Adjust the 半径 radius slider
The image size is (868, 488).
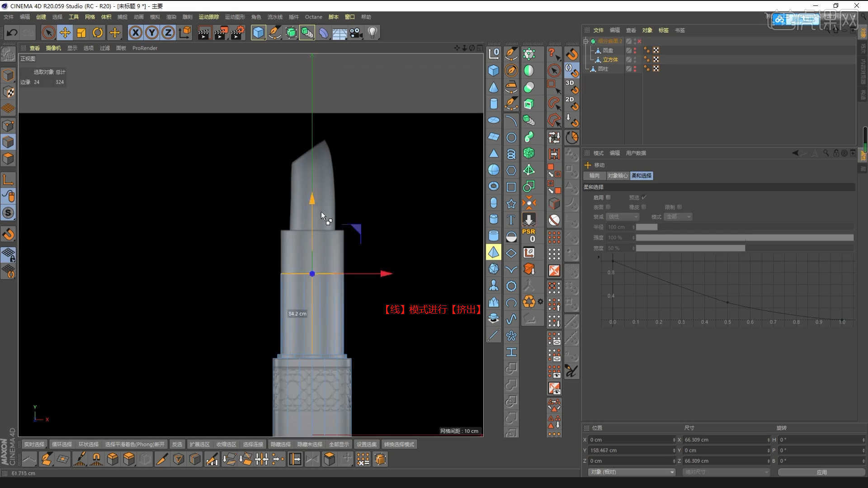pos(745,227)
